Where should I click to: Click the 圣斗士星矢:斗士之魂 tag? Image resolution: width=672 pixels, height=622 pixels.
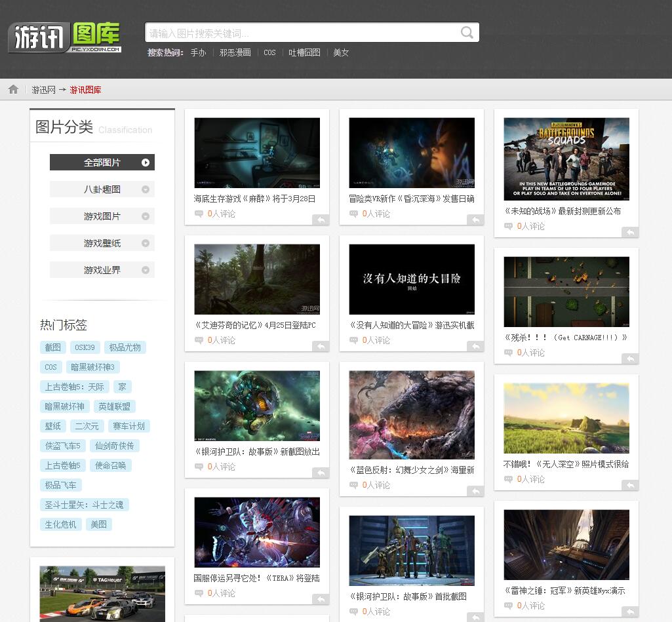[x=84, y=505]
